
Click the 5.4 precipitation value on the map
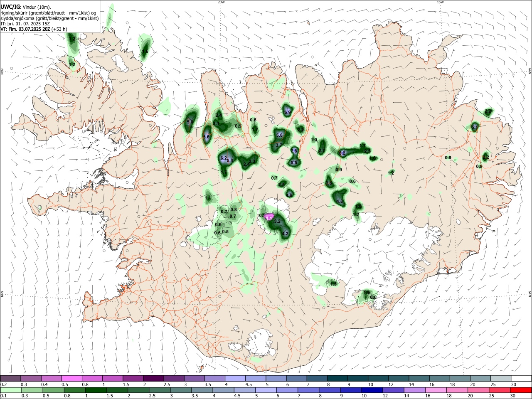[230, 161]
